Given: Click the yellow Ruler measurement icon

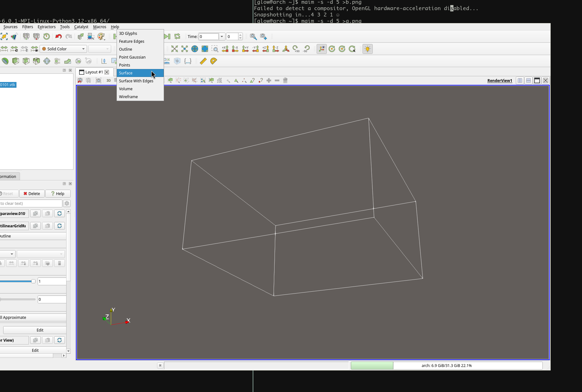Looking at the screenshot, I should (x=203, y=61).
